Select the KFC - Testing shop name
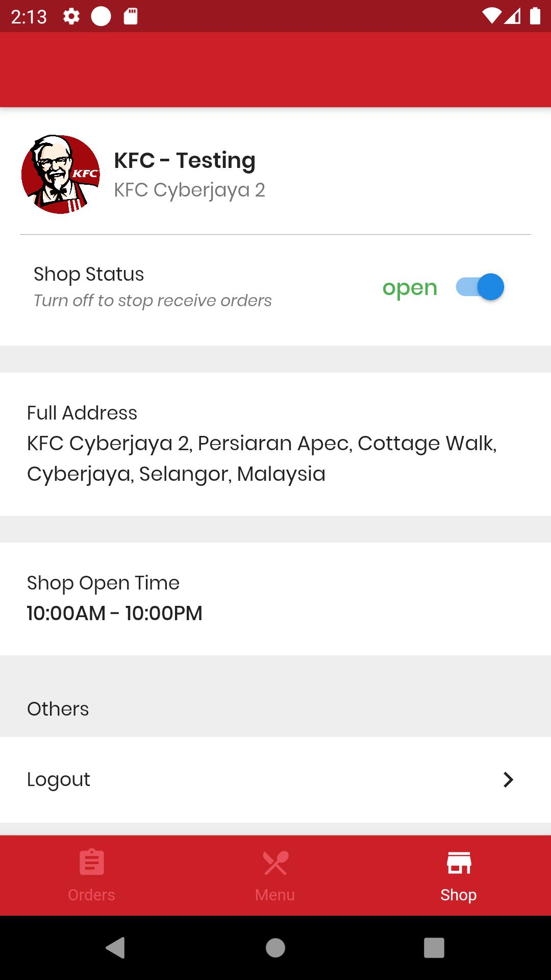This screenshot has width=551, height=980. click(185, 160)
